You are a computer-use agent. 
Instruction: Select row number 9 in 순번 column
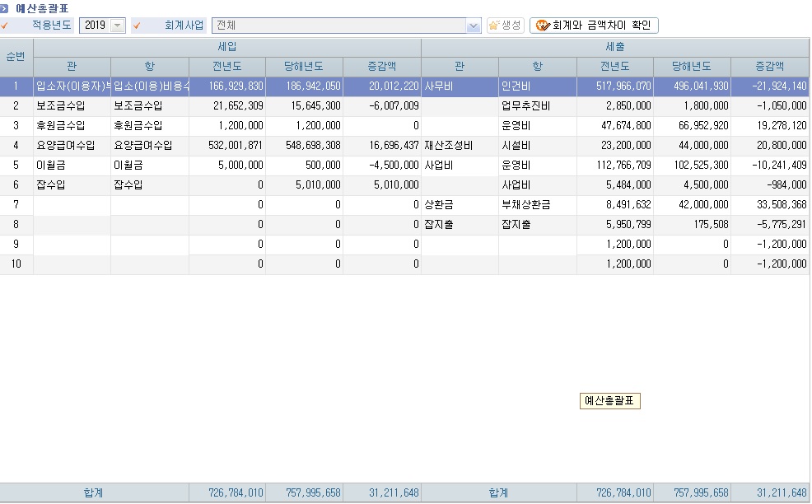click(16, 244)
